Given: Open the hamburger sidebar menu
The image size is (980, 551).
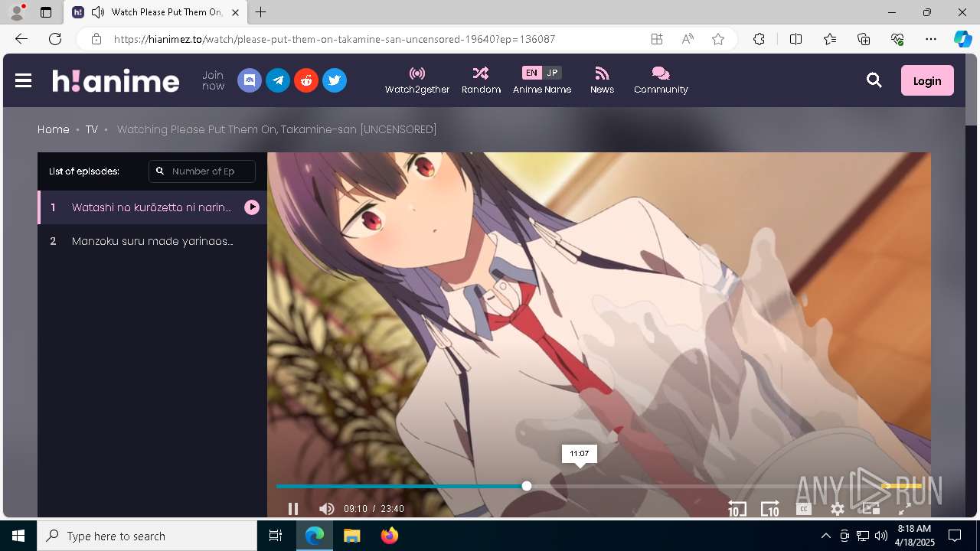Looking at the screenshot, I should click(23, 80).
